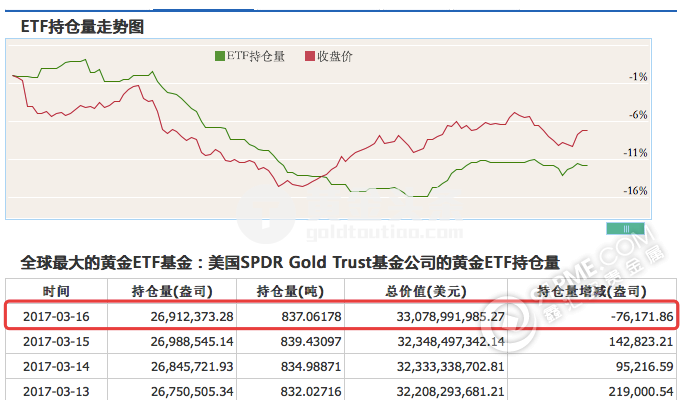Click the 总价值(美元) column header
The image size is (682, 408).
pyautogui.click(x=426, y=291)
